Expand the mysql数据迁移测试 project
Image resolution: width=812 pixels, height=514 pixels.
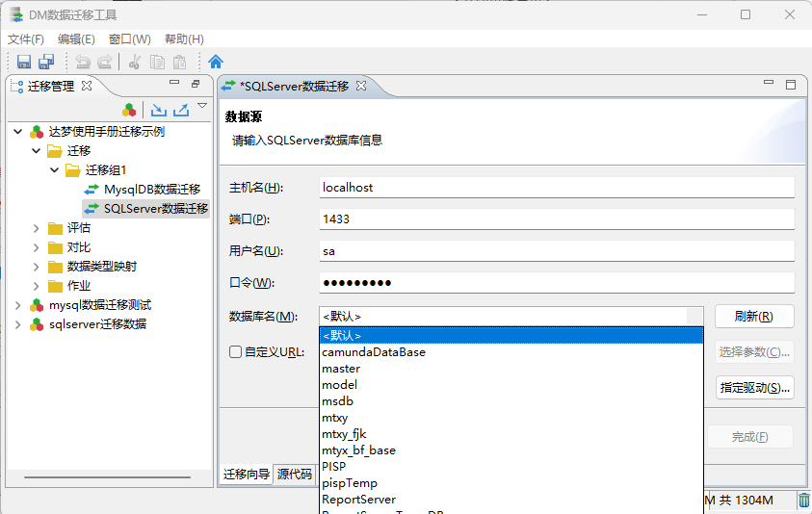[17, 305]
